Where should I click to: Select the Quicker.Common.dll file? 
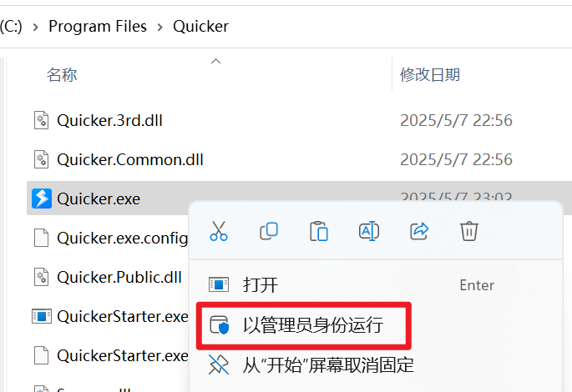click(x=130, y=159)
